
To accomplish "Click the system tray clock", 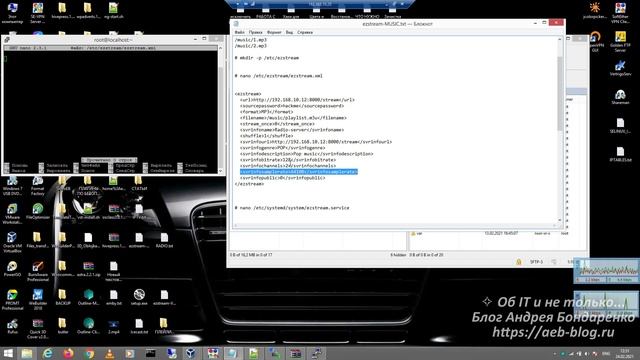I will pos(625,353).
